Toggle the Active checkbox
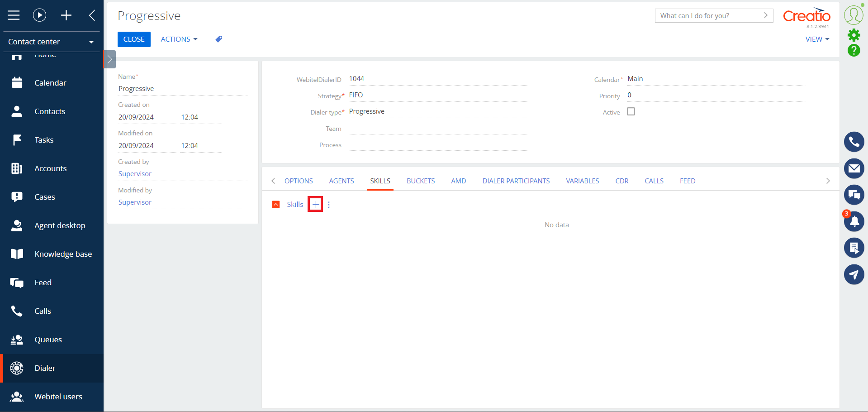The image size is (868, 412). coord(631,111)
